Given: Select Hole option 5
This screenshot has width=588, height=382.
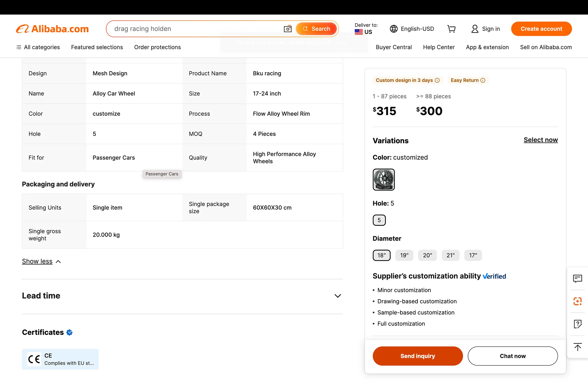Looking at the screenshot, I should 379,220.
